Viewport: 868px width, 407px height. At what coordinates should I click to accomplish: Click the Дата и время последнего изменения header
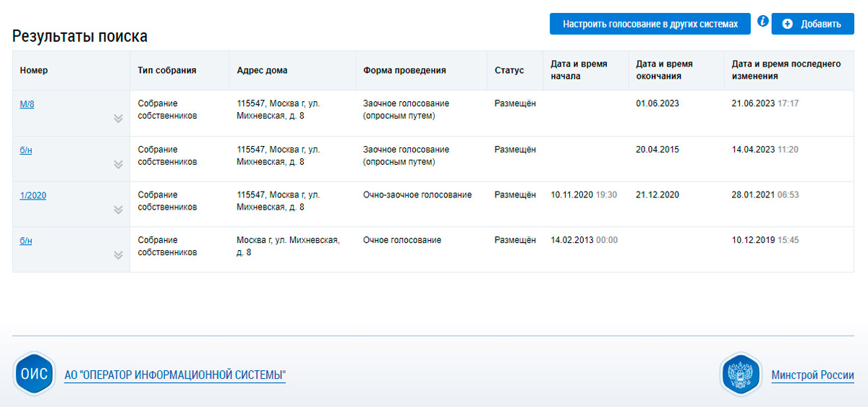point(786,70)
